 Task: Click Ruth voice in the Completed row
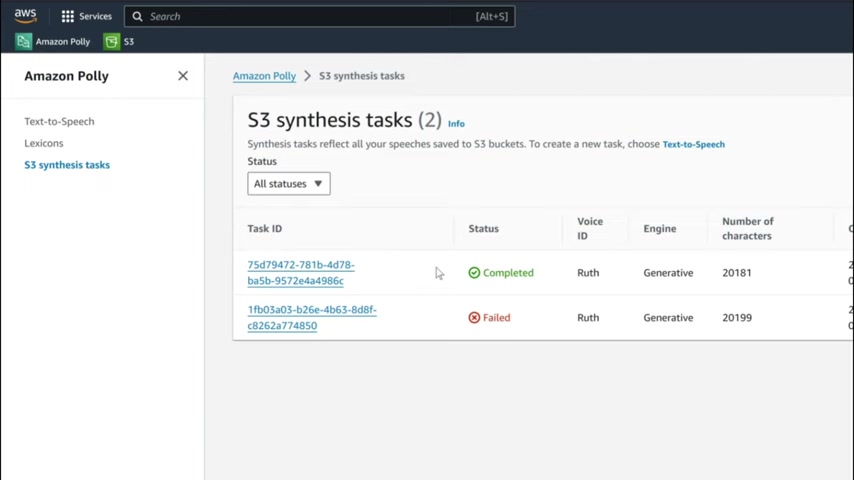(588, 272)
